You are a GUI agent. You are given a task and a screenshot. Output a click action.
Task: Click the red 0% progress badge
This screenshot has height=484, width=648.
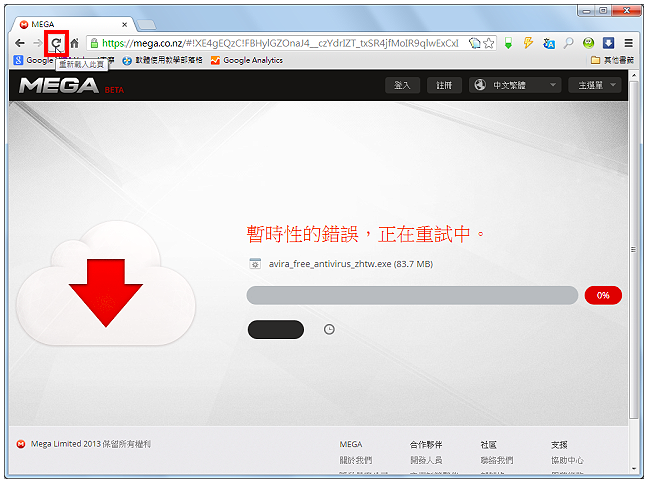tap(603, 295)
